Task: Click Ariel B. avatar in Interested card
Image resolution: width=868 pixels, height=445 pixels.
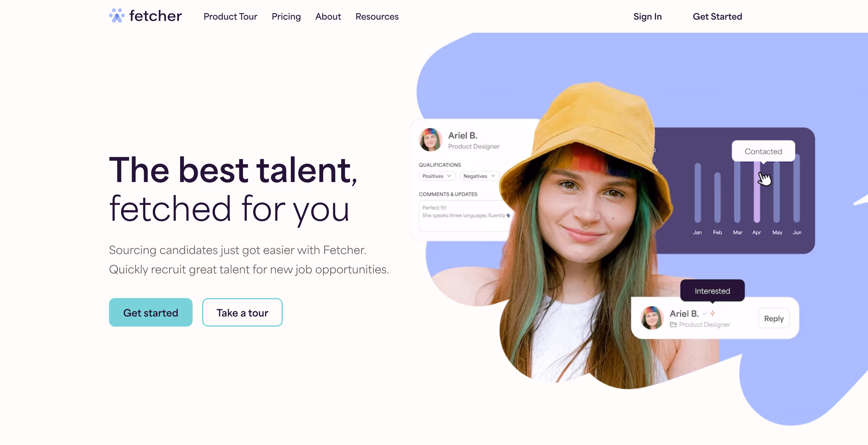Action: pos(652,318)
